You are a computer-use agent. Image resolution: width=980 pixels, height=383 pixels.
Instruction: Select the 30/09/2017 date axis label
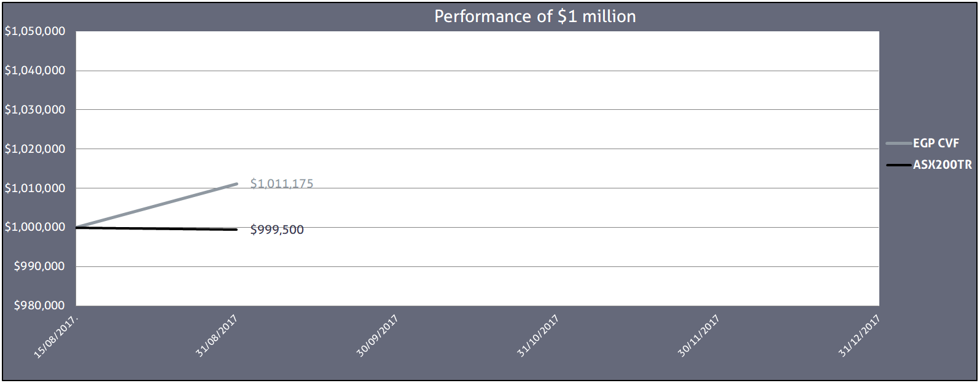coord(378,336)
